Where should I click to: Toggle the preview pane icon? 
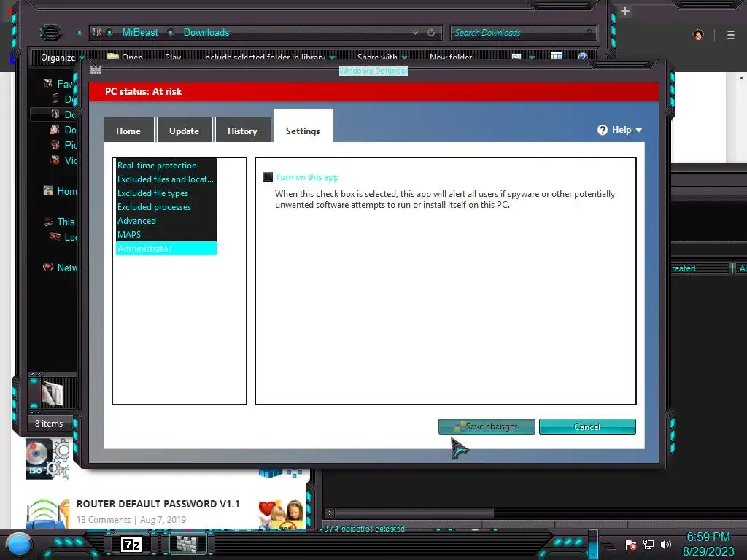(x=557, y=57)
